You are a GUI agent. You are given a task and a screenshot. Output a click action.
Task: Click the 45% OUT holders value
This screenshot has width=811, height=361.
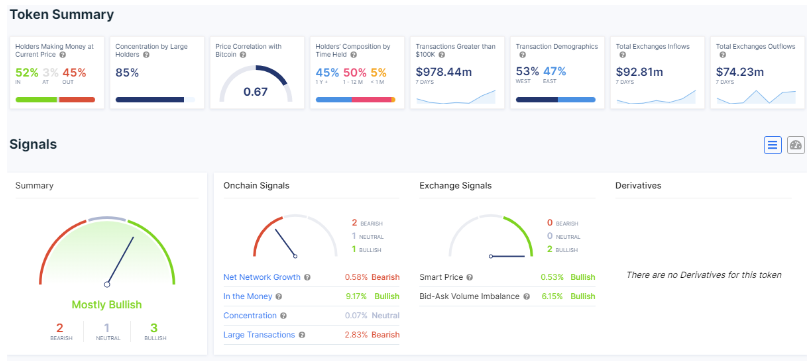[x=74, y=72]
